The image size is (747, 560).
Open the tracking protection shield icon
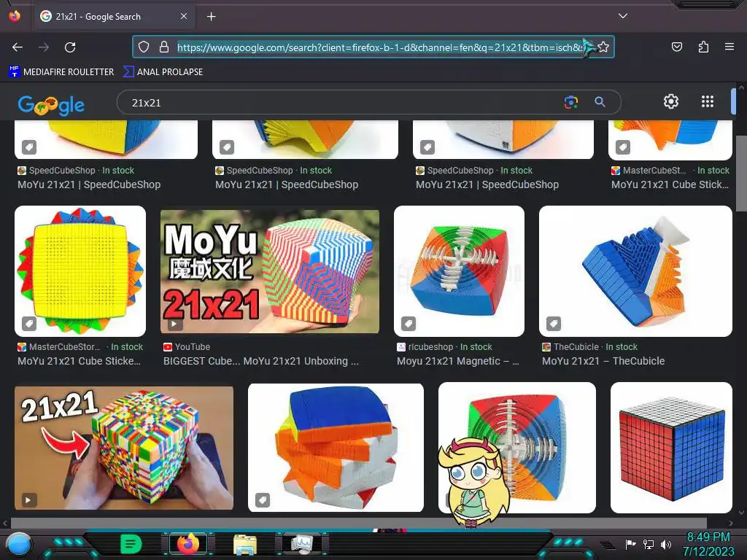click(x=144, y=47)
